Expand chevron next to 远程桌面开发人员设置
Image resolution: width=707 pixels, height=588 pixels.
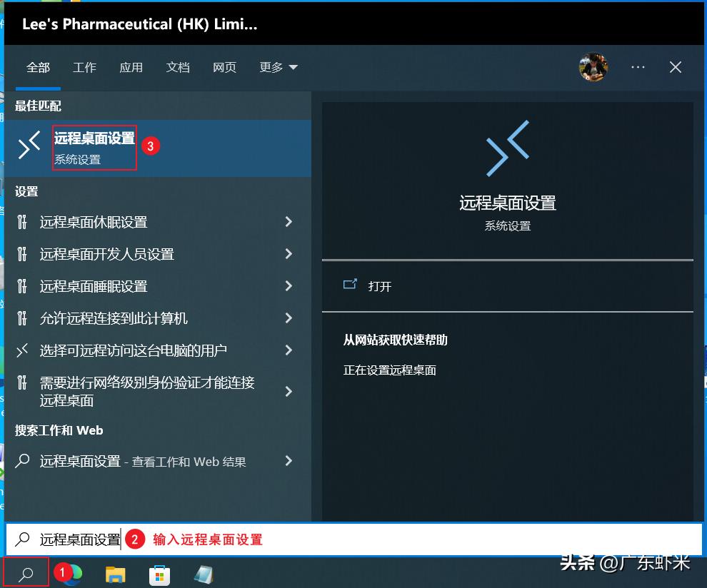coord(289,254)
